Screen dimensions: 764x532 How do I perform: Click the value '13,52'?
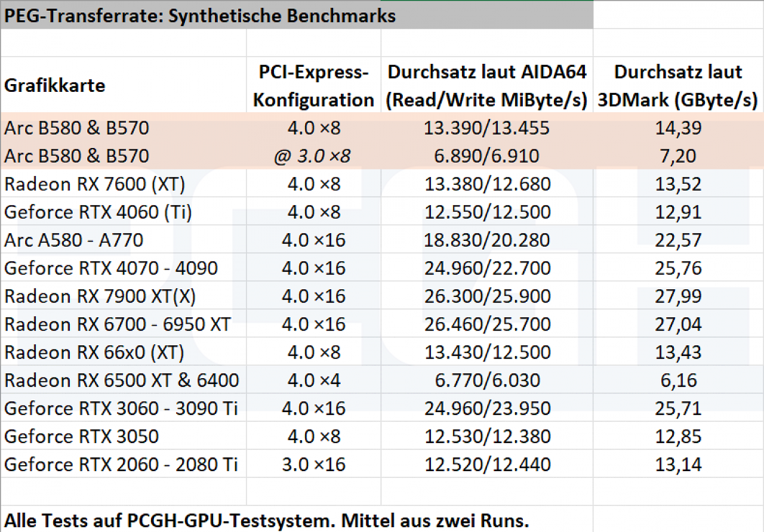(678, 183)
